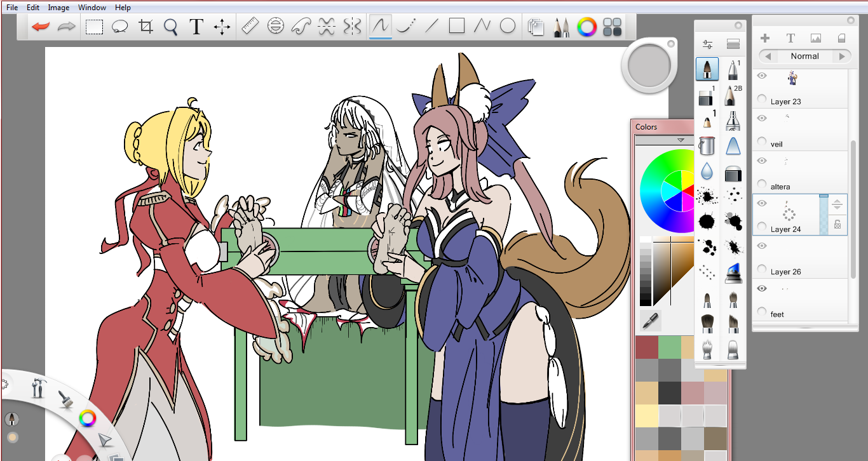Open brush properties sliders icon
This screenshot has width=868, height=461.
(x=708, y=44)
